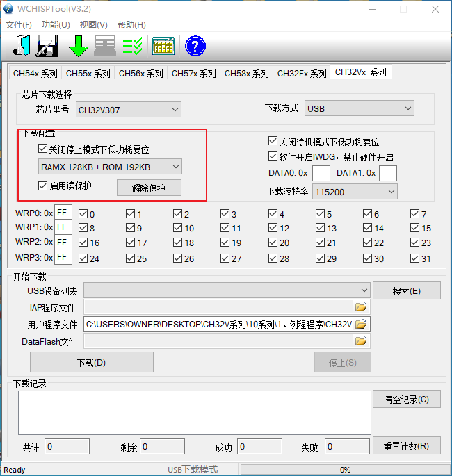Browse for DataFlash file folder icon
Viewport: 452px width, 476px height.
pos(361,341)
